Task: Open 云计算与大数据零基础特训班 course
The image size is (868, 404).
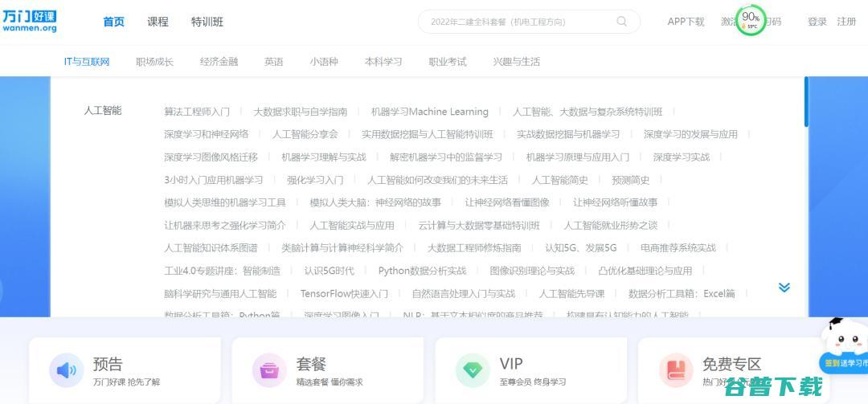Action: point(479,225)
